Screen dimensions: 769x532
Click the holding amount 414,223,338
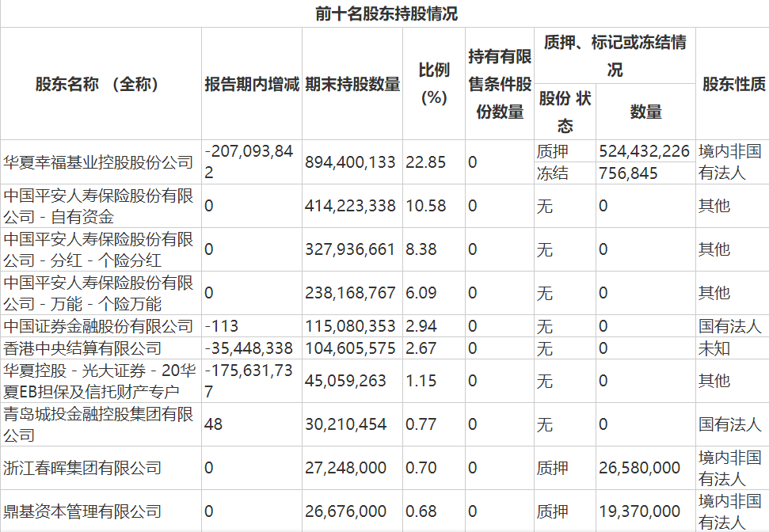[350, 206]
